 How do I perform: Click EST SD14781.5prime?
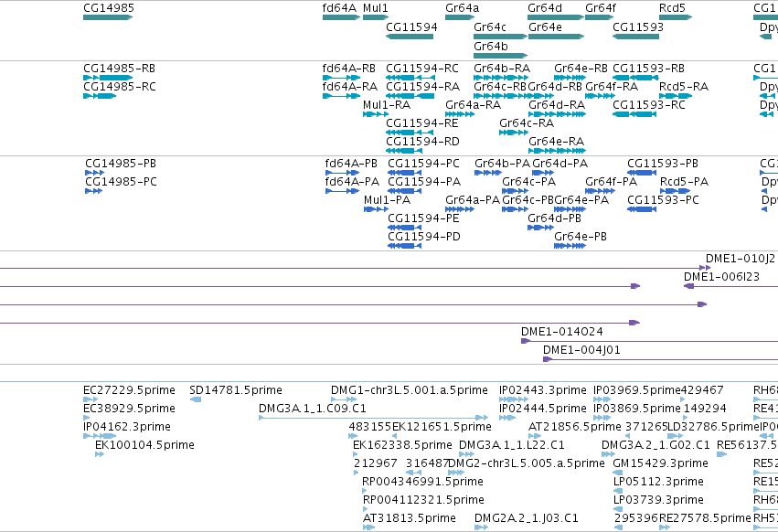click(196, 399)
